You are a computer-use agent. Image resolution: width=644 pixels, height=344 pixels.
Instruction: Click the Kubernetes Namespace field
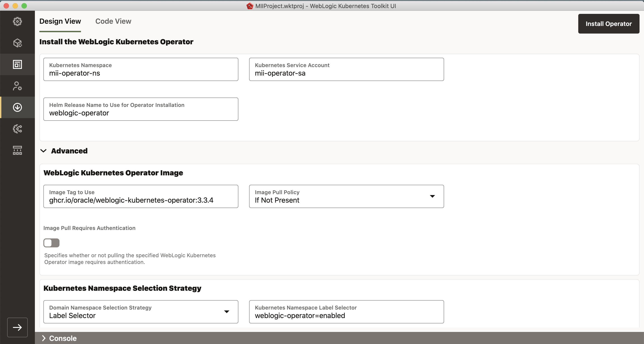pyautogui.click(x=140, y=70)
